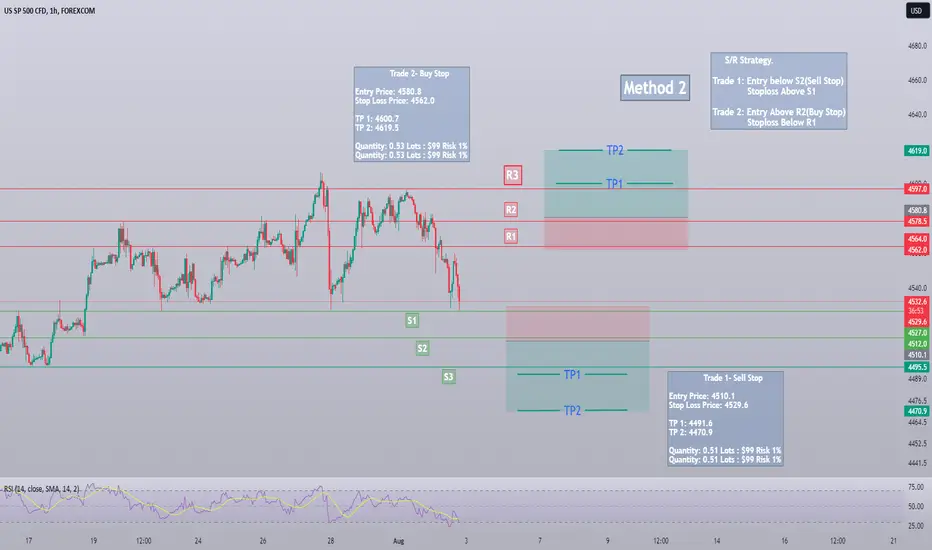Click 'Entry Price: 4510.1' in Trade 1 box
This screenshot has height=550, width=932.
tap(702, 396)
